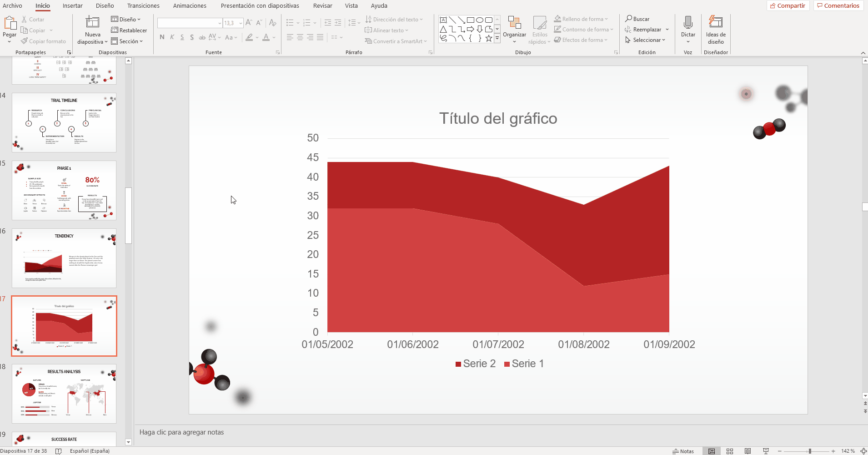The height and width of the screenshot is (455, 868).
Task: Select the oval shape in the shapes gallery
Action: coord(480,20)
